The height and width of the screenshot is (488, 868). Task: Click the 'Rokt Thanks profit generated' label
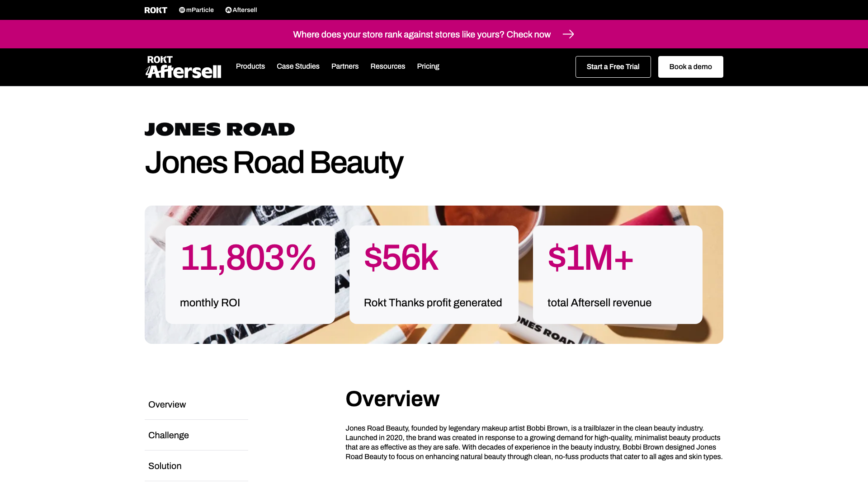click(433, 303)
